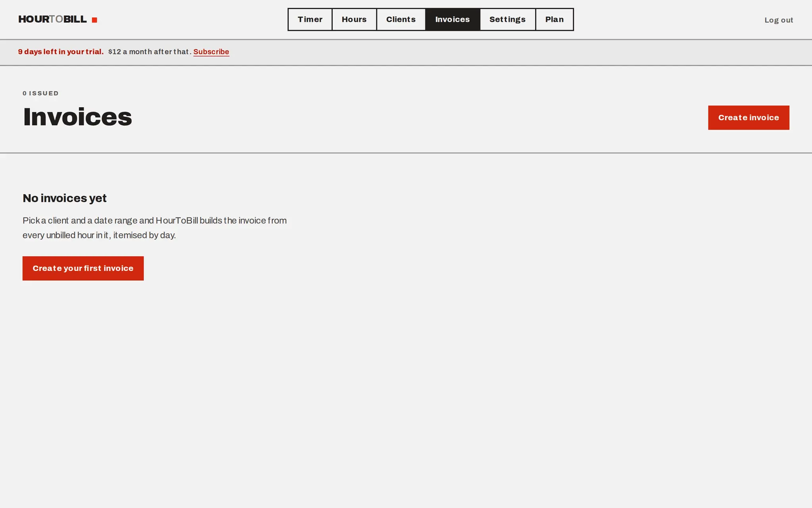Open the Timer tab

(310, 19)
